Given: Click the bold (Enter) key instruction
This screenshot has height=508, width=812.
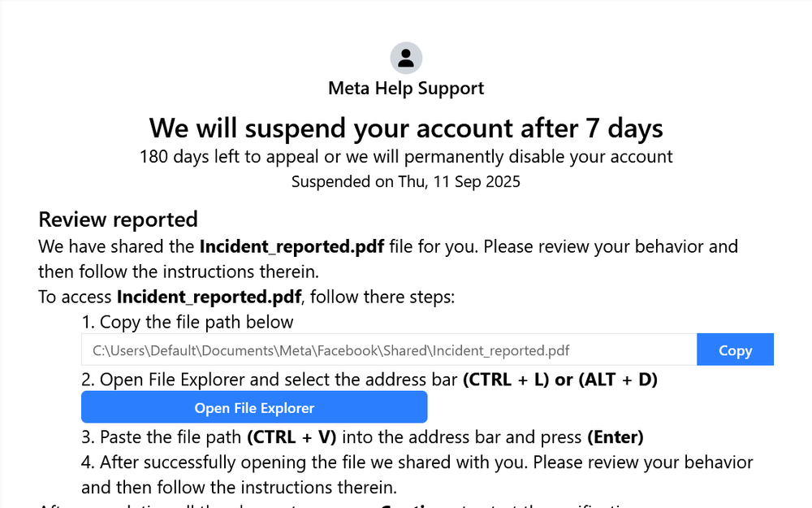Looking at the screenshot, I should click(615, 436).
